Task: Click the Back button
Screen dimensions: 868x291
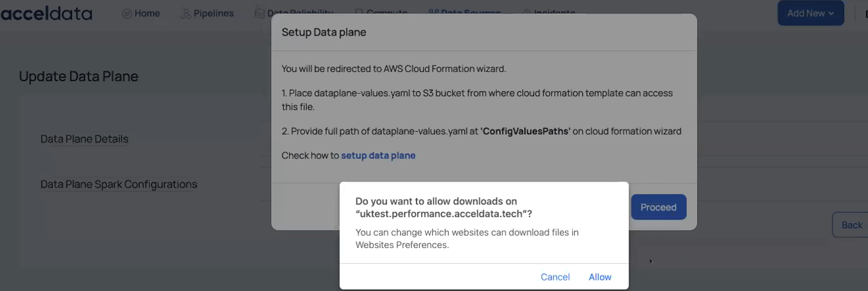Action: click(851, 225)
